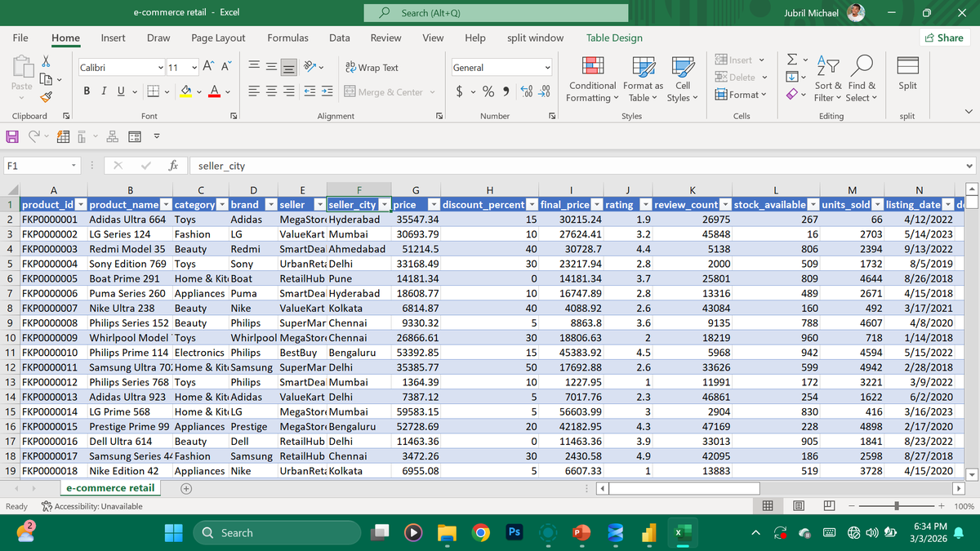Toggle Wrap Text
This screenshot has width=980, height=551.
coord(372,68)
